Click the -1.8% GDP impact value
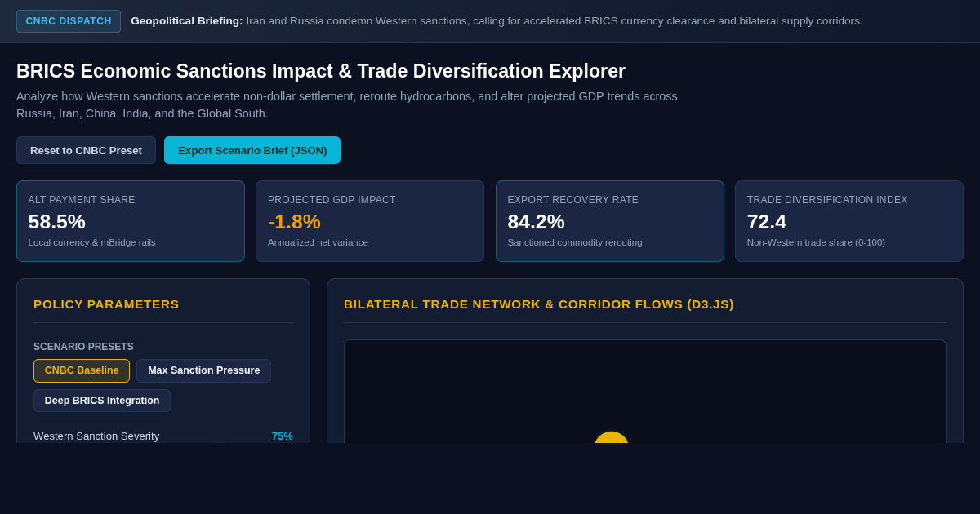This screenshot has width=980, height=514. (294, 222)
